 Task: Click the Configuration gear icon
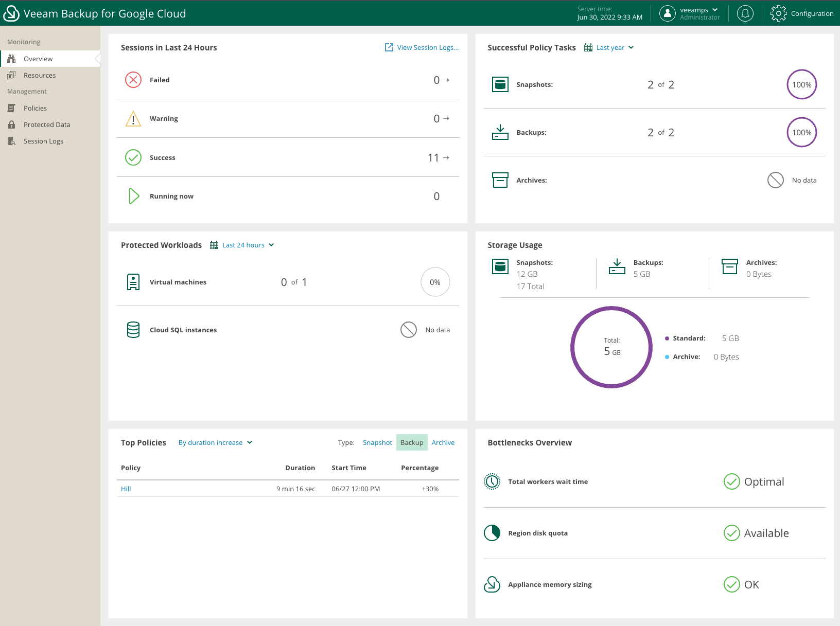(778, 13)
